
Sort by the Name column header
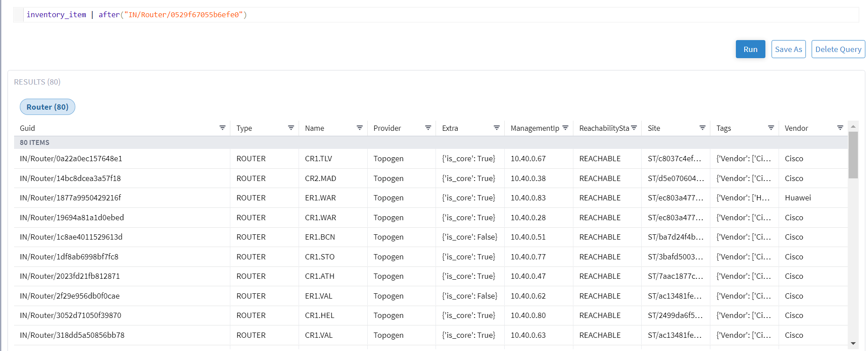pyautogui.click(x=314, y=128)
